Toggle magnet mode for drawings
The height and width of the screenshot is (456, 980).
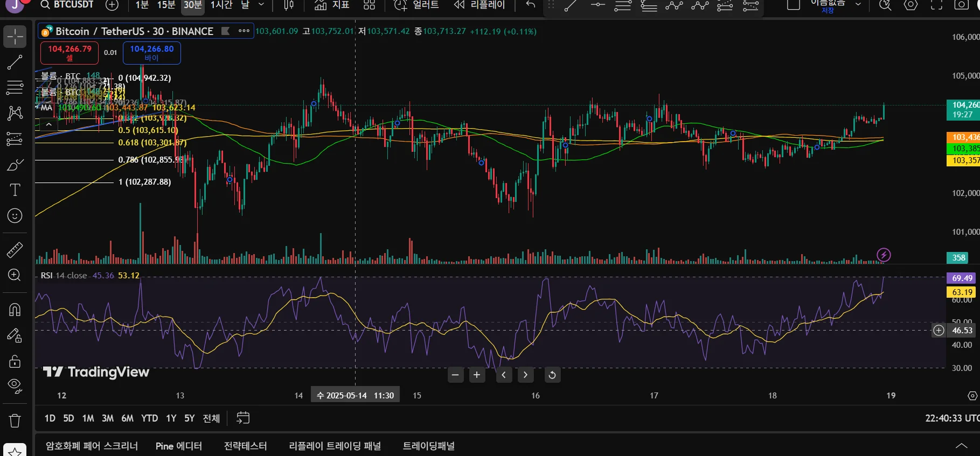pyautogui.click(x=15, y=310)
